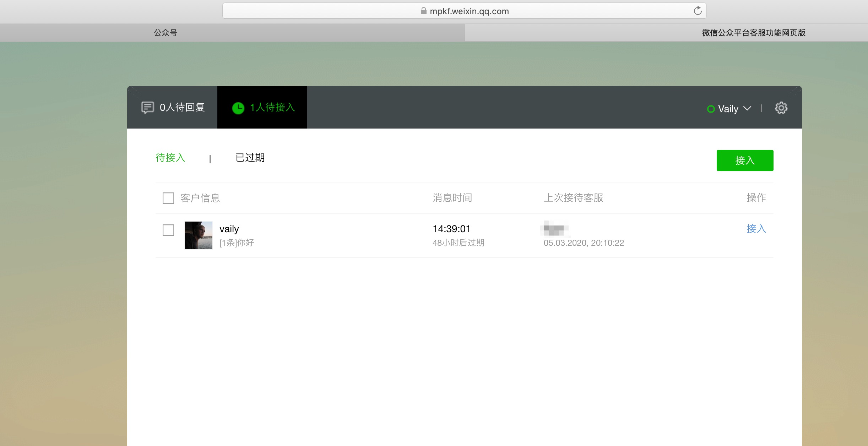This screenshot has width=868, height=446.
Task: Check the select-all checkbox in the table header
Action: (x=168, y=198)
